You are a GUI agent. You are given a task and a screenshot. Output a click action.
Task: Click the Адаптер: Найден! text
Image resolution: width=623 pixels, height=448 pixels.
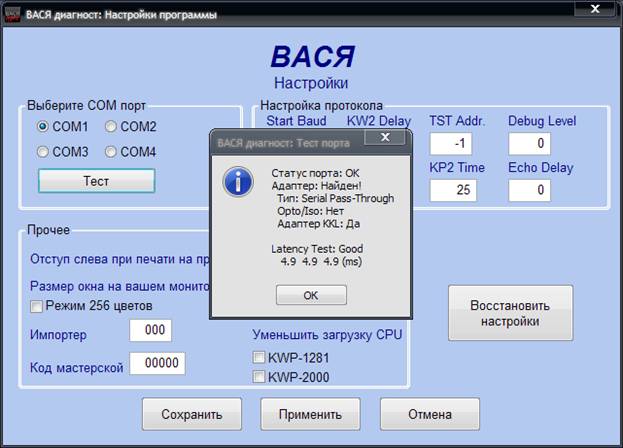(x=316, y=185)
